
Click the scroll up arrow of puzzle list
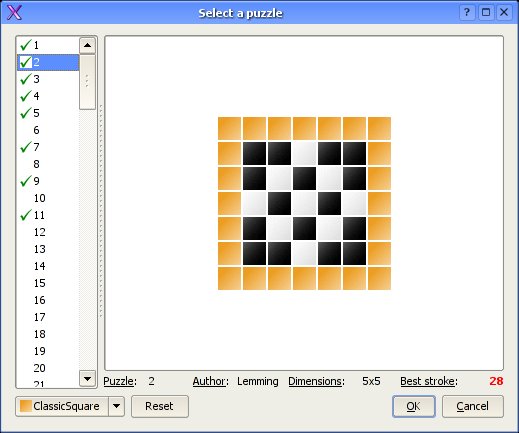pos(87,45)
